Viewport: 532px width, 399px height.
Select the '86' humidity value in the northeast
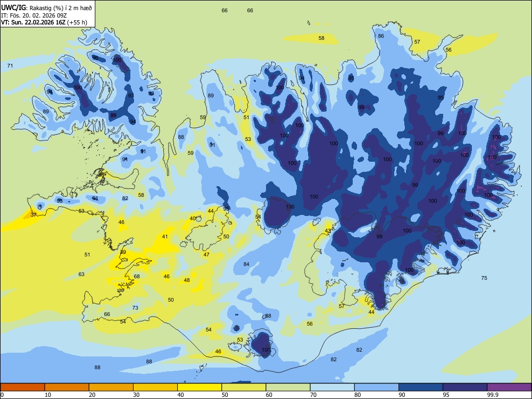pos(381,36)
